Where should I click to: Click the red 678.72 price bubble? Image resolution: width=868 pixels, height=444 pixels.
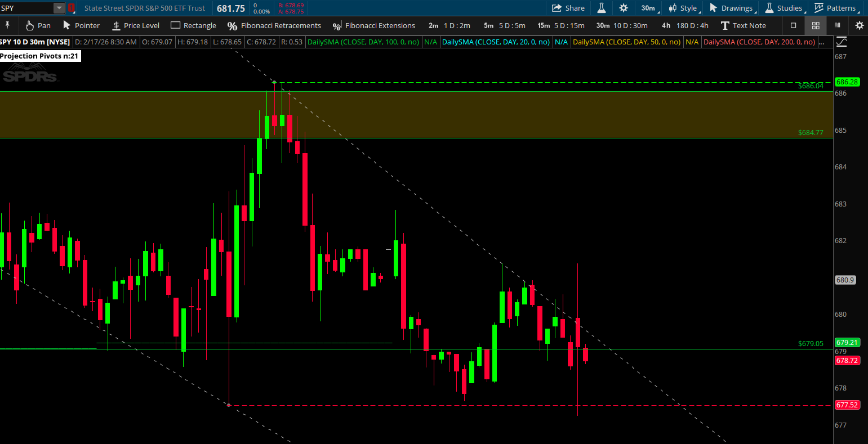pos(847,360)
